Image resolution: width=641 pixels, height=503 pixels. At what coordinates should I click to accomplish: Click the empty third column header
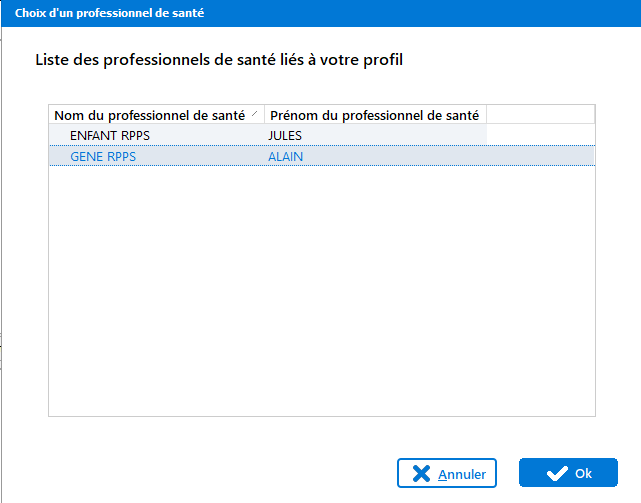click(x=540, y=115)
